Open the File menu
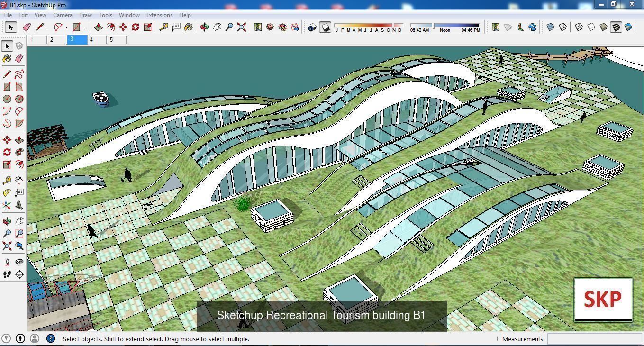 pos(8,15)
